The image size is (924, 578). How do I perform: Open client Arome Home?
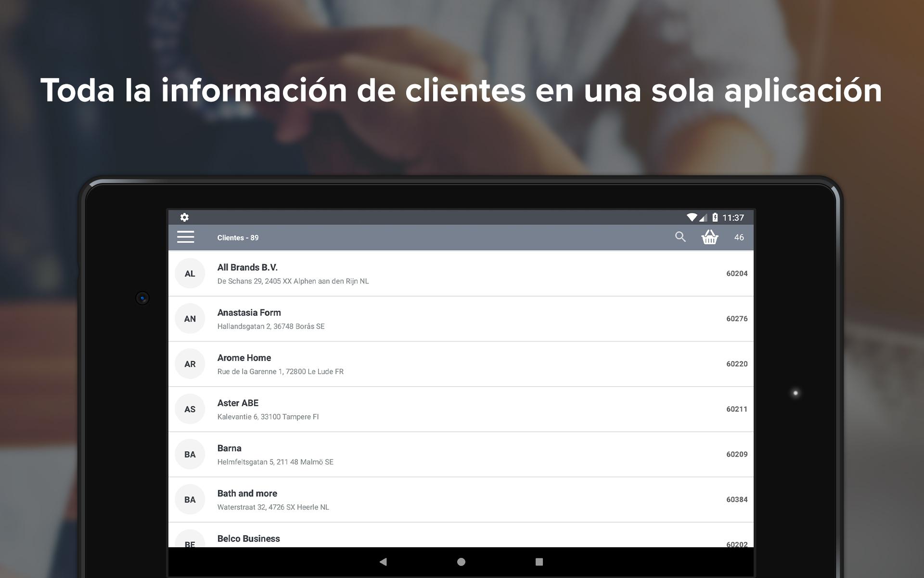click(461, 364)
